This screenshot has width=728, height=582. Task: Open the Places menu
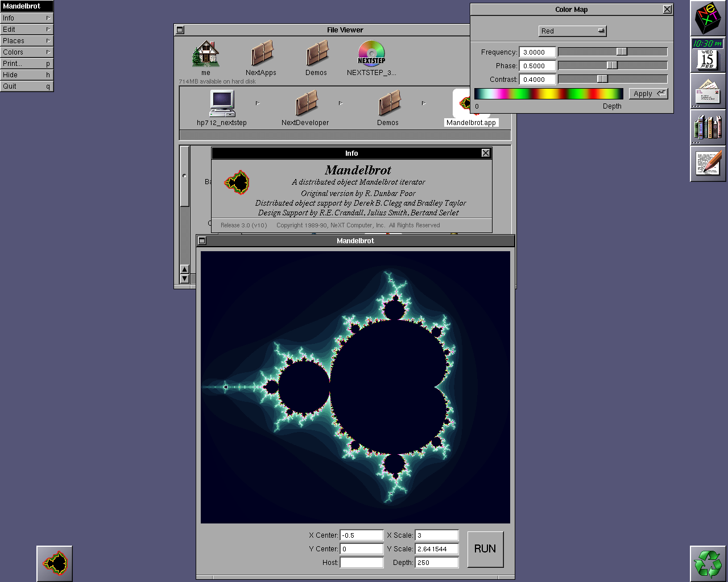point(27,41)
